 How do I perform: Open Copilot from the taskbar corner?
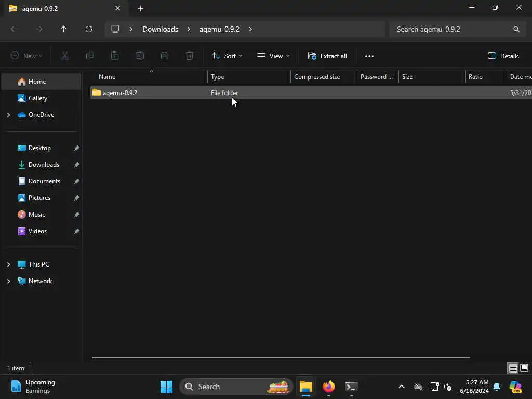pyautogui.click(x=515, y=387)
